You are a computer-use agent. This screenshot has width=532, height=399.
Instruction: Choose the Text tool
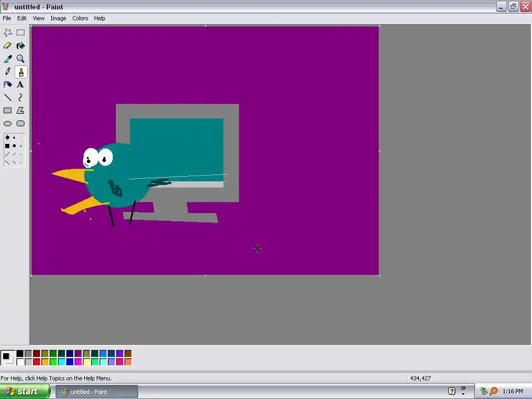click(21, 85)
